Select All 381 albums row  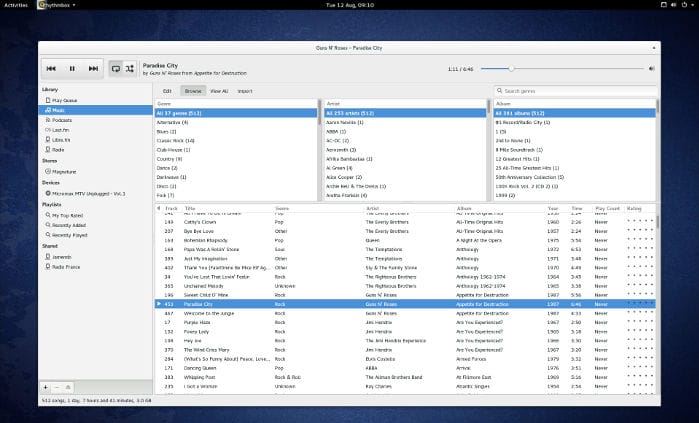(x=575, y=113)
